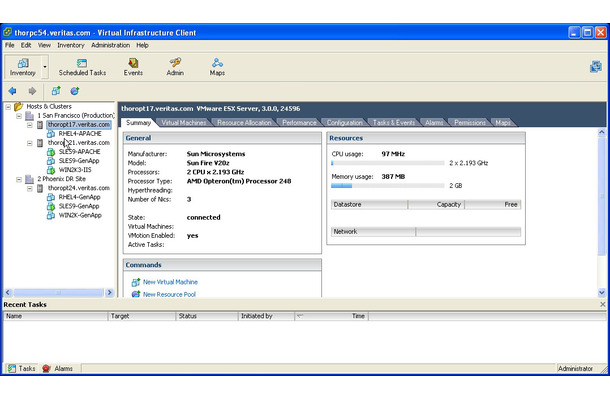The image size is (610, 400).
Task: Click summary pane scroll down arrow
Action: 601,293
